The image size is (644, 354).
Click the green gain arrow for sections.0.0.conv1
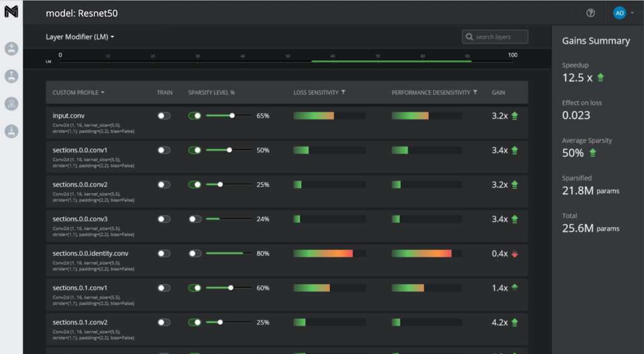point(514,150)
